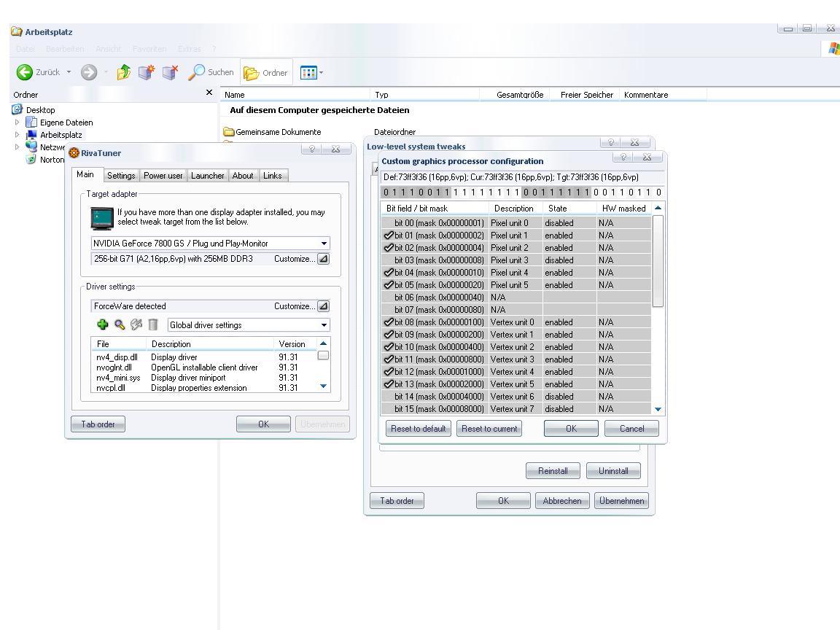Enable bit 15 Vertex unit 7
The width and height of the screenshot is (840, 630).
click(389, 409)
